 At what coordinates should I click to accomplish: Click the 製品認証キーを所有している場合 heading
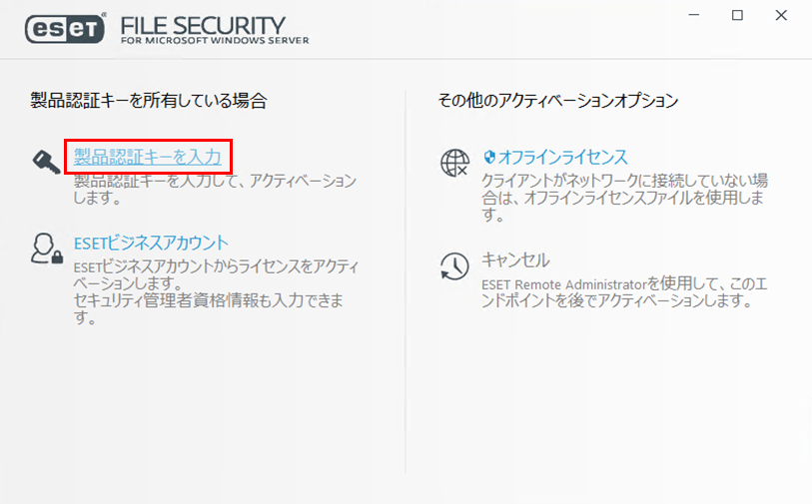coord(149,100)
